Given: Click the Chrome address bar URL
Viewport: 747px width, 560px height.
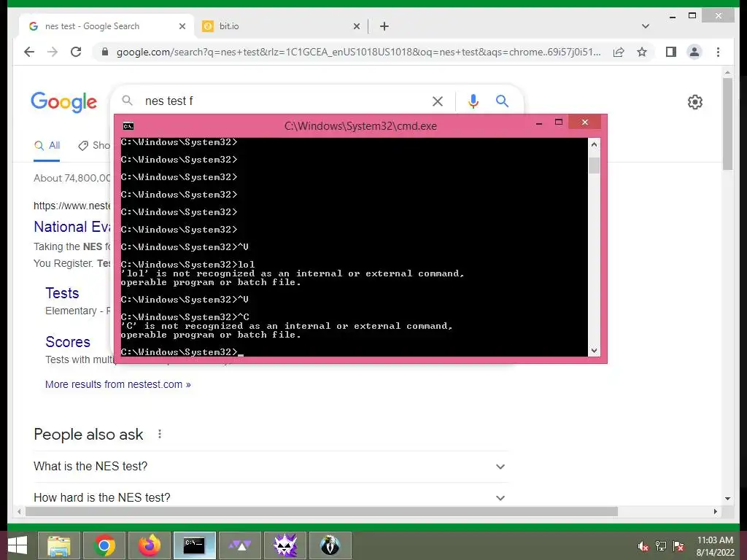Looking at the screenshot, I should pyautogui.click(x=358, y=52).
